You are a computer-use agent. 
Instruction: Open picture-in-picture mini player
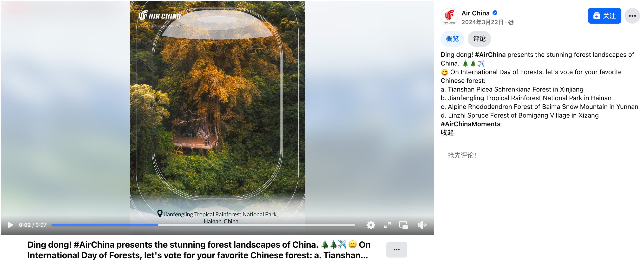click(x=403, y=225)
